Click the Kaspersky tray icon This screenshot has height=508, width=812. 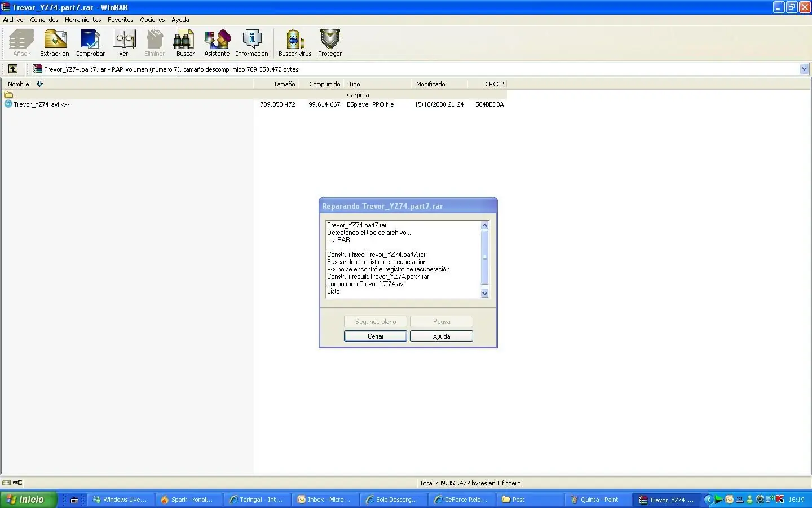[x=780, y=500]
